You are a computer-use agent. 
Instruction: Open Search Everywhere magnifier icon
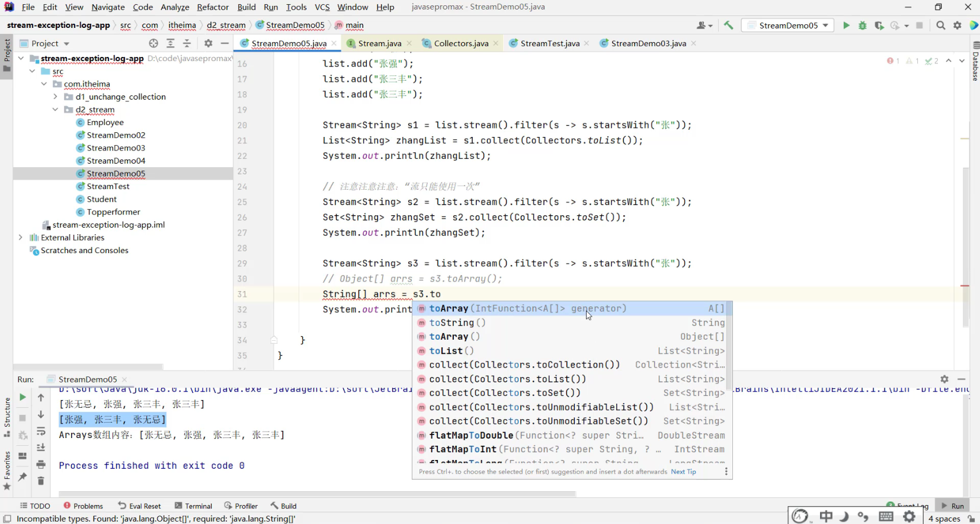[x=941, y=25]
